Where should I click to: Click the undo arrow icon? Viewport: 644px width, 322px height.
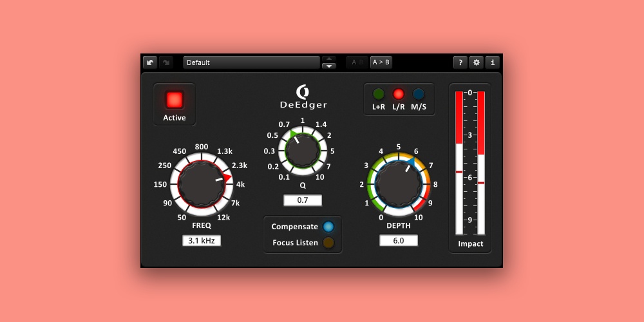(x=150, y=62)
